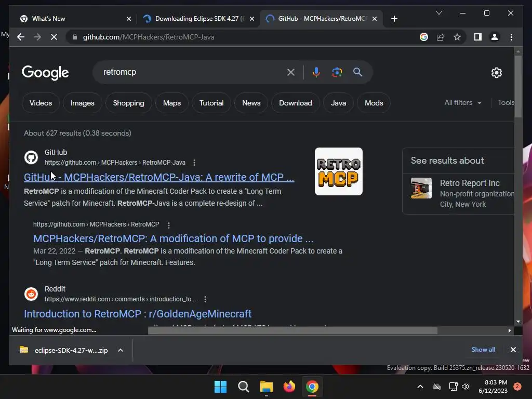This screenshot has height=399, width=532.
Task: Select the Tutorial filter chip
Action: point(211,103)
